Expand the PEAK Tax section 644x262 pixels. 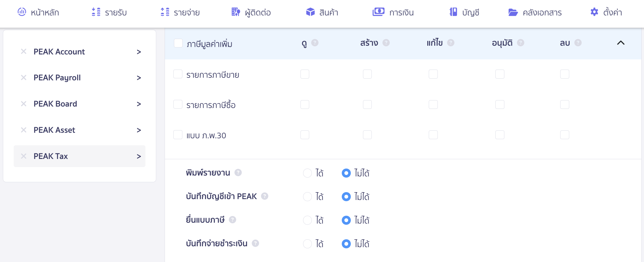[x=139, y=156]
